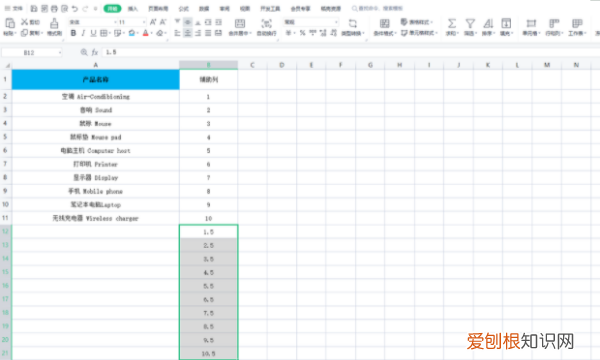Screen dimensions: 600x360
Task: Click the select-all corner of the grid
Action: 6,65
